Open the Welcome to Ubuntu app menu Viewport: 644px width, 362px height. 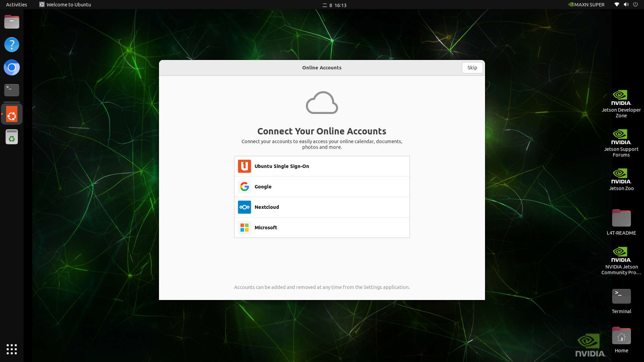click(65, 5)
